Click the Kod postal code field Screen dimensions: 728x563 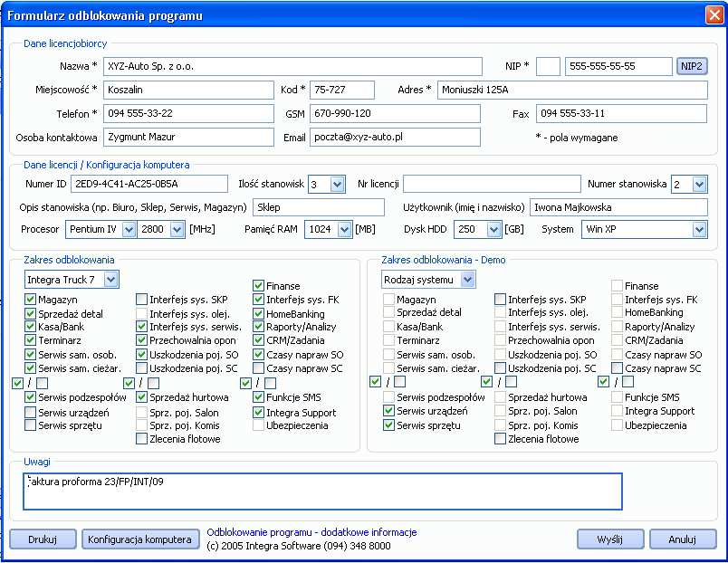(x=341, y=90)
